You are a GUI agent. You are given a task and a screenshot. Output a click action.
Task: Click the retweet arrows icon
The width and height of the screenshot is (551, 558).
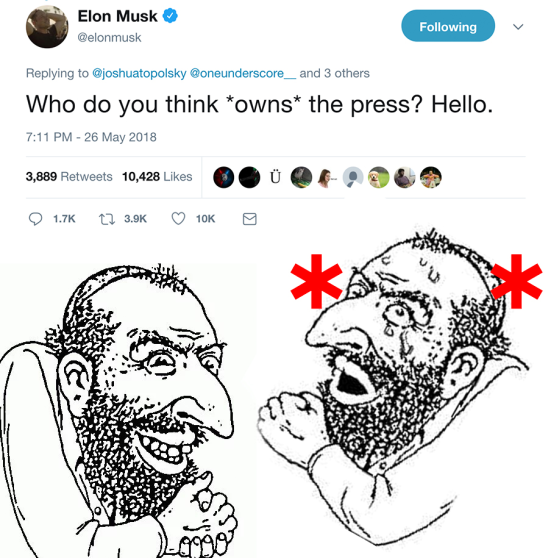tap(107, 219)
